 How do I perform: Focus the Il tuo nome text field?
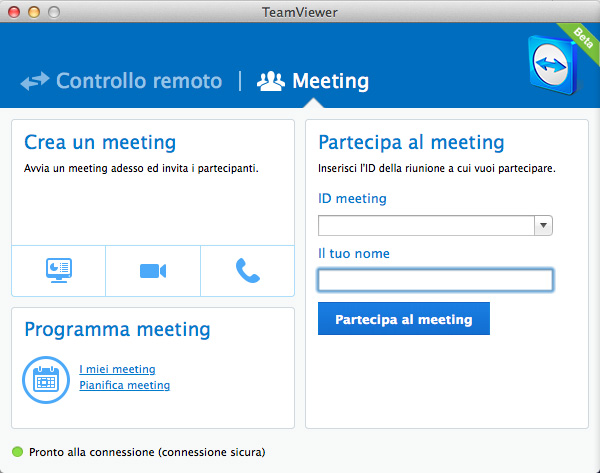pyautogui.click(x=435, y=280)
